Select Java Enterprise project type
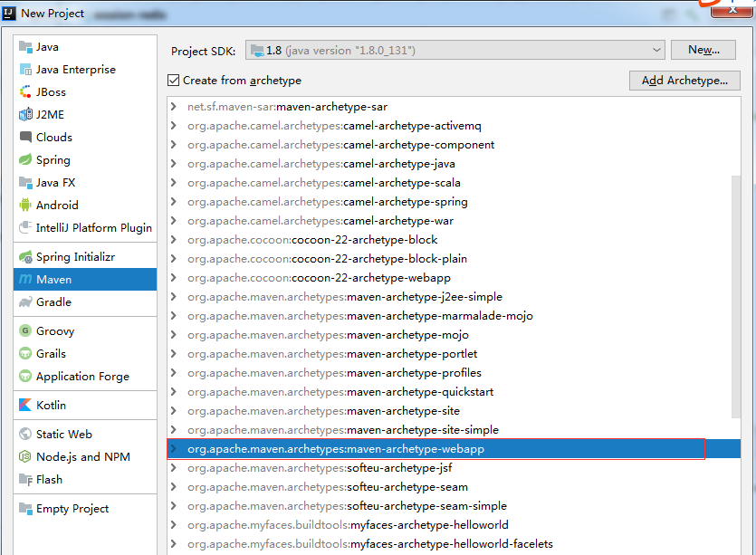The height and width of the screenshot is (555, 756). click(x=85, y=70)
